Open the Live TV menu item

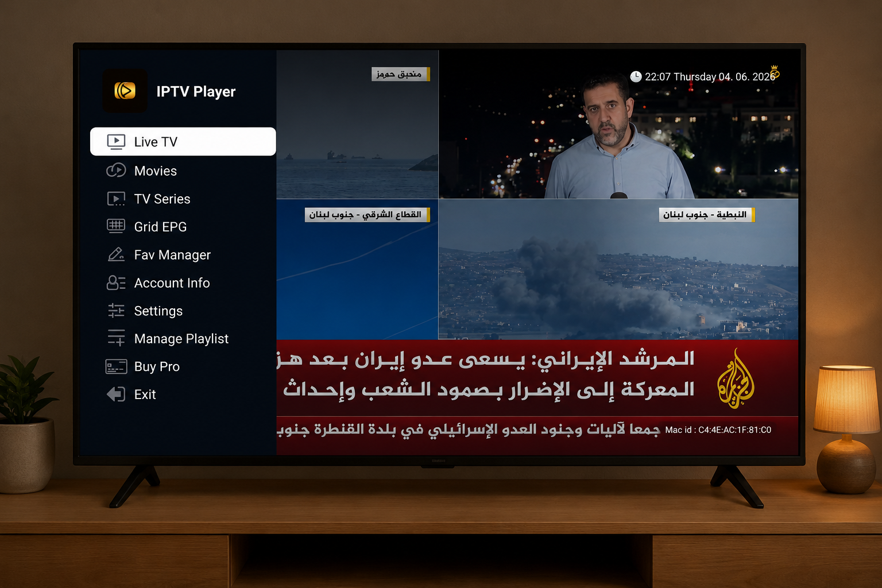[x=183, y=142]
